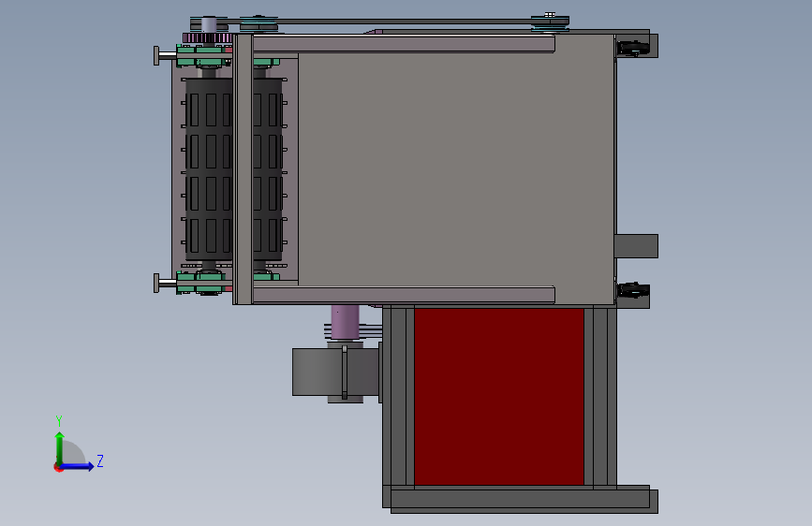812x526 pixels.
Task: Select the small gray block on the right side
Action: pos(637,246)
